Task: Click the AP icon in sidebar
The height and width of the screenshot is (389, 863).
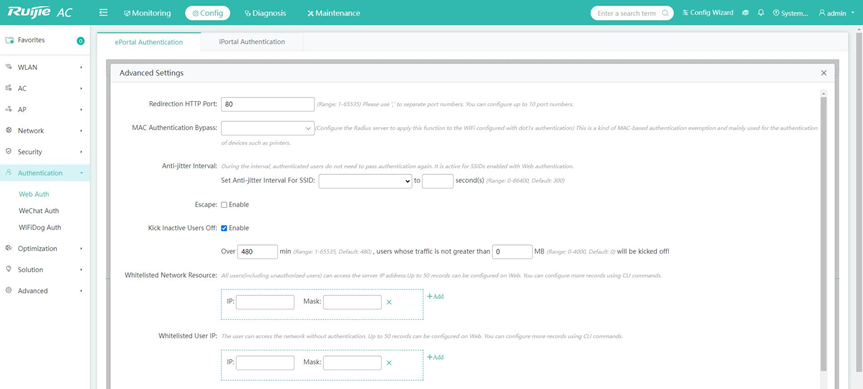Action: coord(8,109)
